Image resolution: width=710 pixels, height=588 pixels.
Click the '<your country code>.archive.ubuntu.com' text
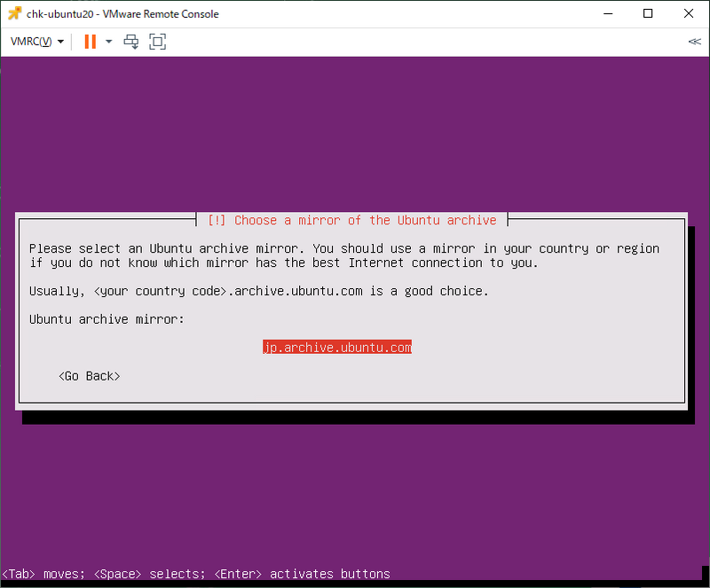(x=228, y=291)
